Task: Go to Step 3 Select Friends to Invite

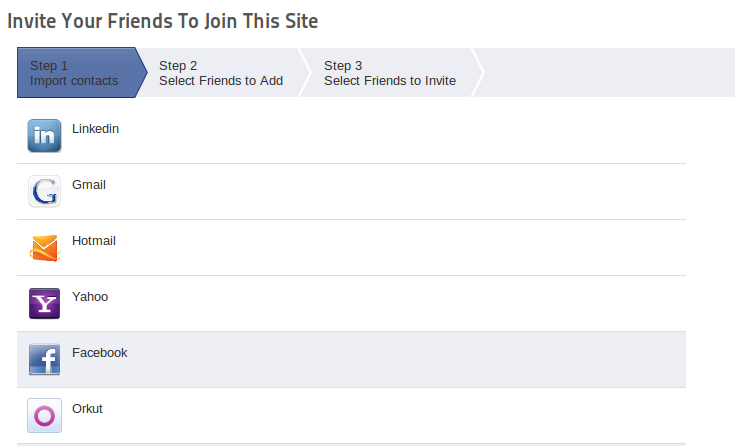Action: coord(389,73)
